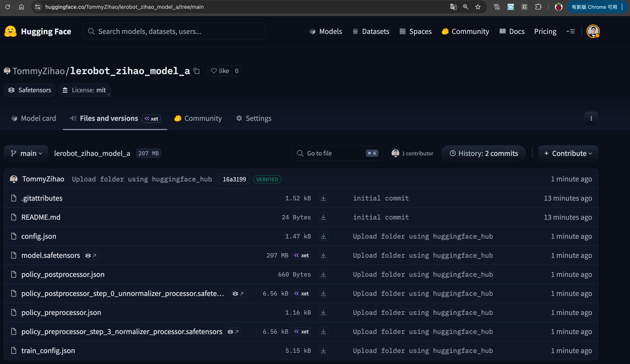Screen dimensions: 630x364
Task: Like the model with the heart button
Action: (220, 71)
